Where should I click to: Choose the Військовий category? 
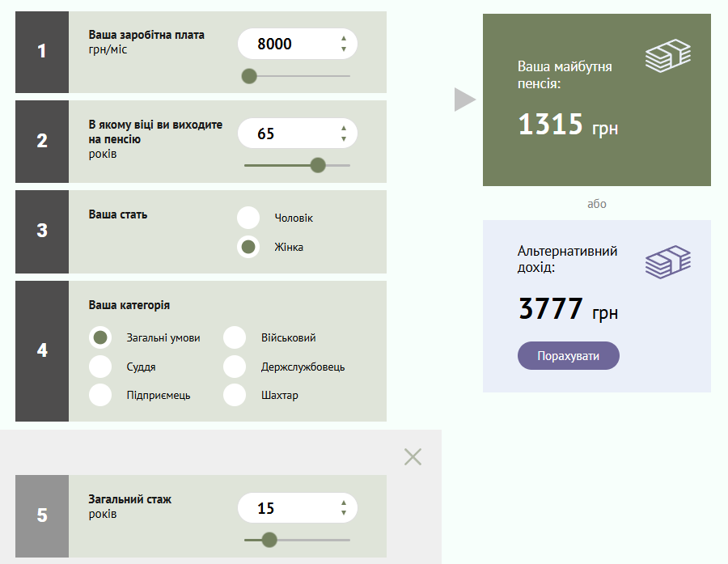click(x=235, y=337)
